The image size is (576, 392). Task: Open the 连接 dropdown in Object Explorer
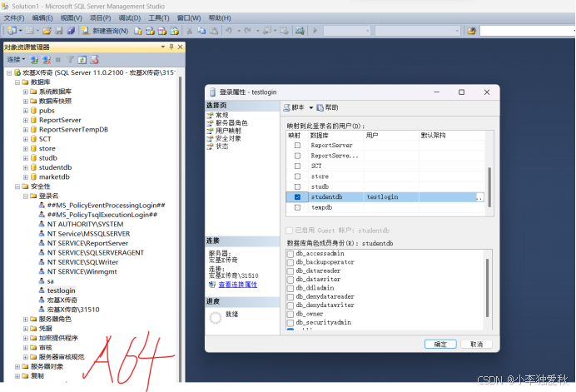tap(16, 60)
